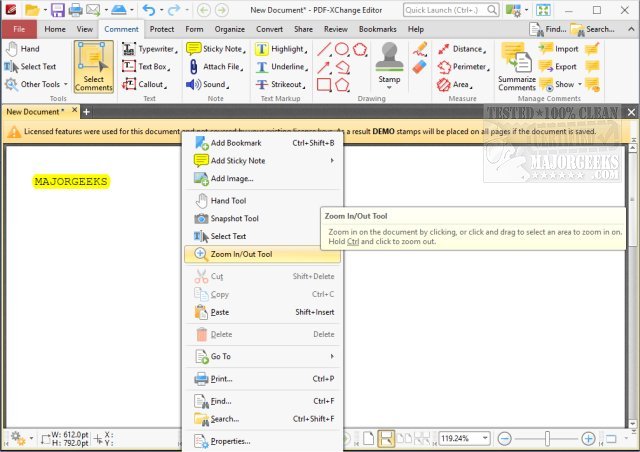Image resolution: width=640 pixels, height=452 pixels.
Task: Activate the Strikeout markup tool
Action: (x=280, y=85)
